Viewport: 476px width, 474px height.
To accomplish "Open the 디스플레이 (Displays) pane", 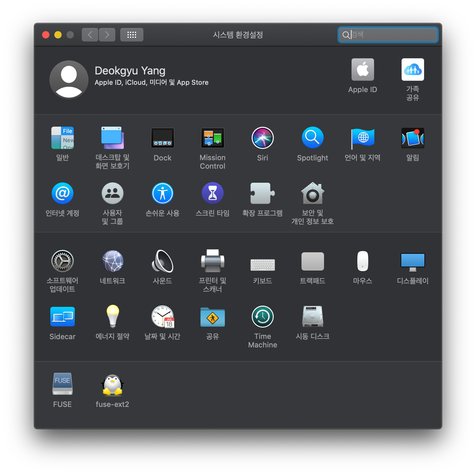I will point(413,262).
